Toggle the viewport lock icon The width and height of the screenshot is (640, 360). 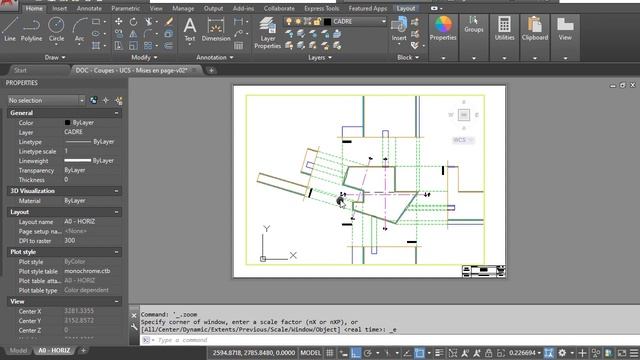coord(489,353)
